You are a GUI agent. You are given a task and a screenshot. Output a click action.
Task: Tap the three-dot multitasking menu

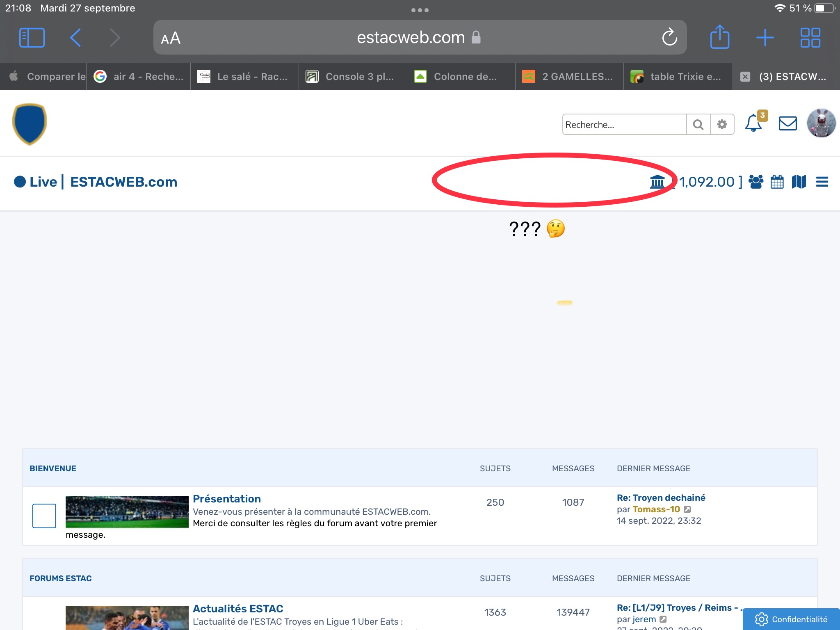420,10
